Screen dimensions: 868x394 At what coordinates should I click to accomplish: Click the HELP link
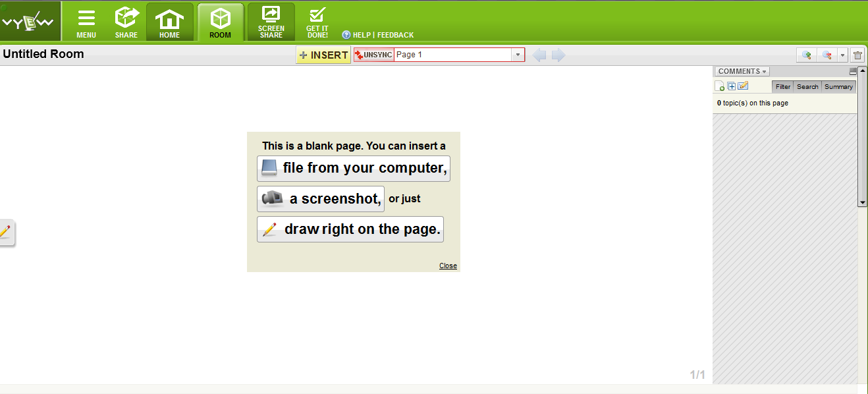(362, 35)
